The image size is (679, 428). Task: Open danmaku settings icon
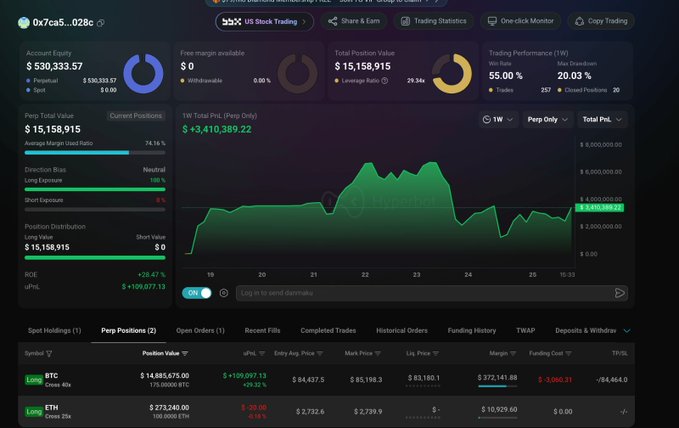[224, 293]
